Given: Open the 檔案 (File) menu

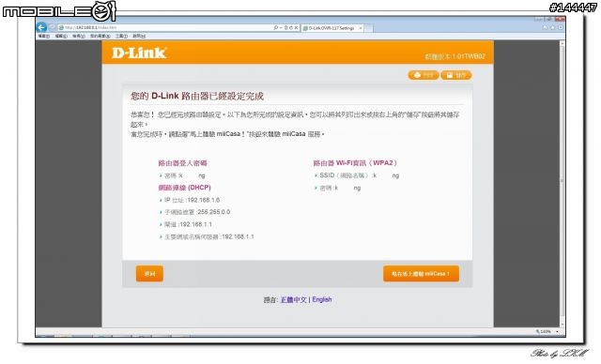Looking at the screenshot, I should [44, 36].
